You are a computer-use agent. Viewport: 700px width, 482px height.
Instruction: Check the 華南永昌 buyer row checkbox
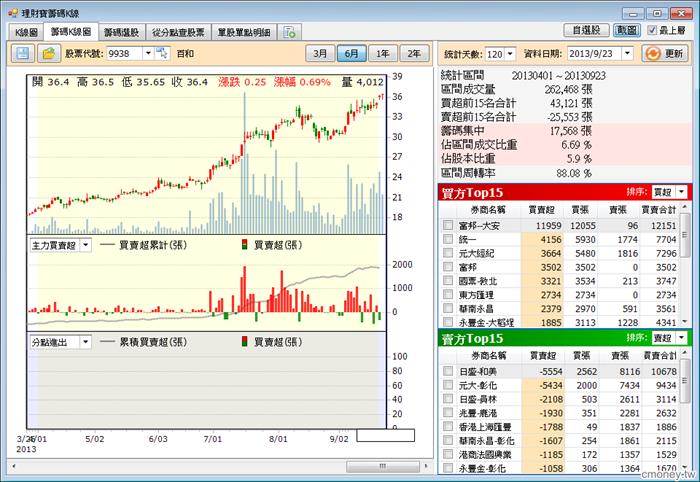448,308
